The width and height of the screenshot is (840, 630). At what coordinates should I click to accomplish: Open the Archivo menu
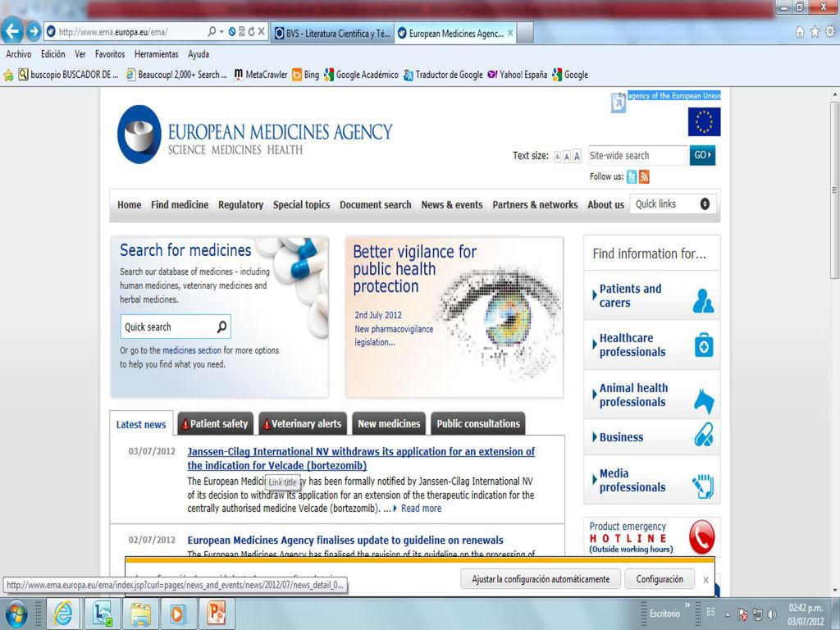point(19,54)
